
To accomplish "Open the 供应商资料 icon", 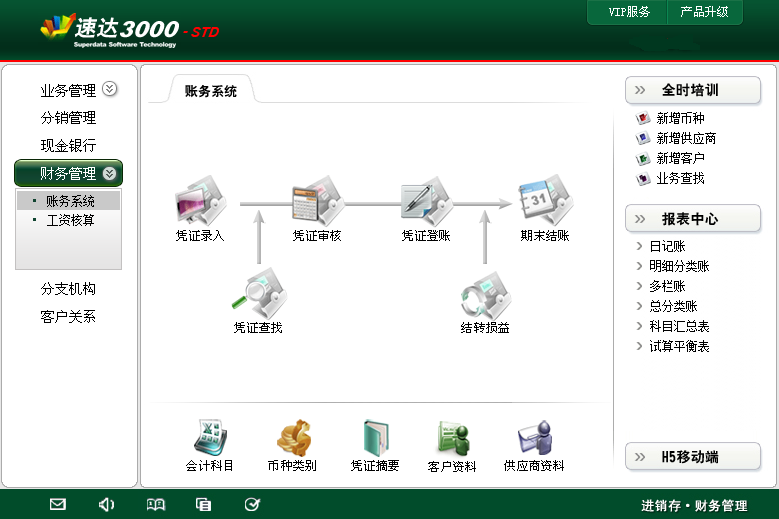I will coord(535,438).
